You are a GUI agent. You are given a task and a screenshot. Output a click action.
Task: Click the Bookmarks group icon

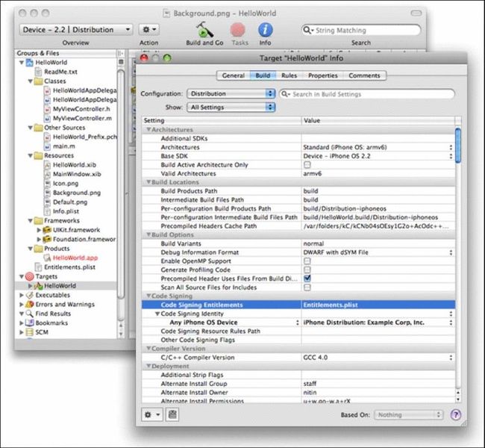pos(29,323)
